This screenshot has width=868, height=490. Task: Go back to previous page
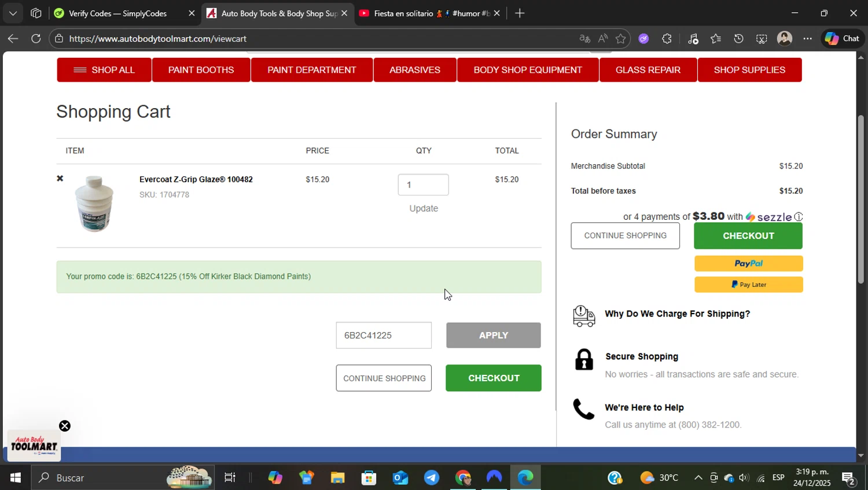(13, 39)
